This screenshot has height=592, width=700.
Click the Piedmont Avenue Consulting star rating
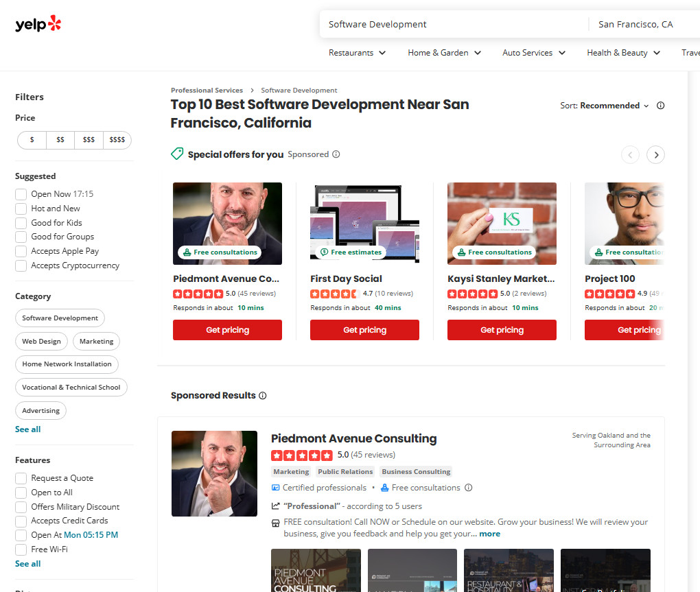(302, 455)
